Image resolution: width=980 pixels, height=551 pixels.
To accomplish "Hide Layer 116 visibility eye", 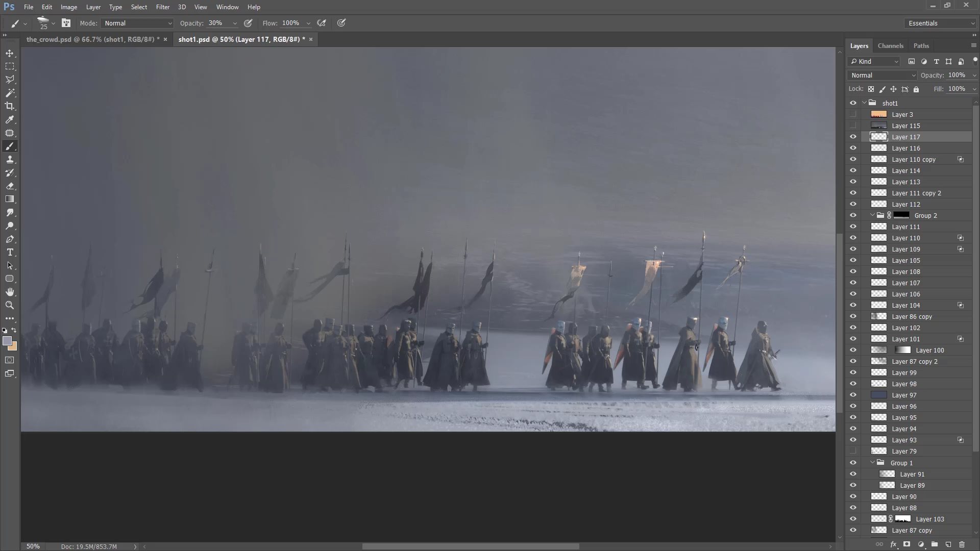I will pos(853,148).
